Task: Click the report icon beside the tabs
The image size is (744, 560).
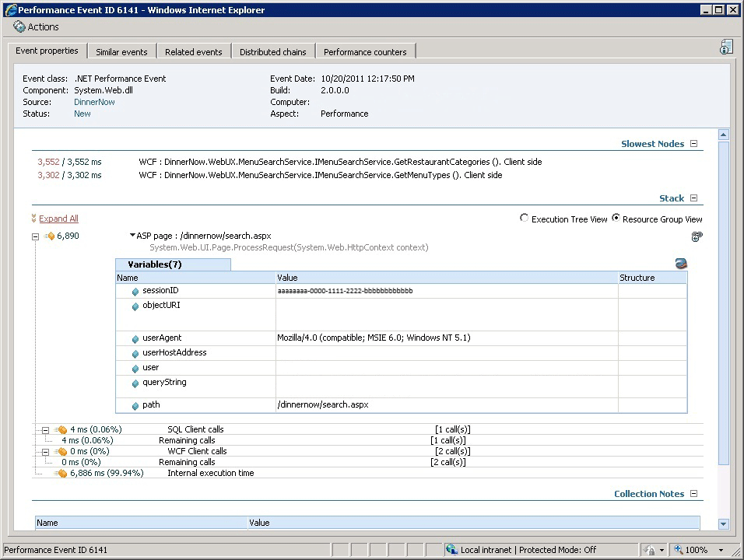Action: [726, 47]
